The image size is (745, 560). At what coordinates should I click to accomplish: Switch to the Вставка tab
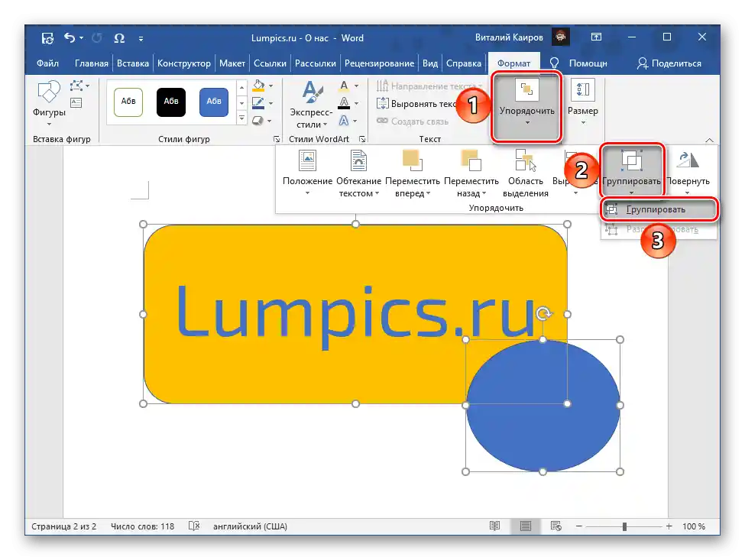(x=132, y=63)
